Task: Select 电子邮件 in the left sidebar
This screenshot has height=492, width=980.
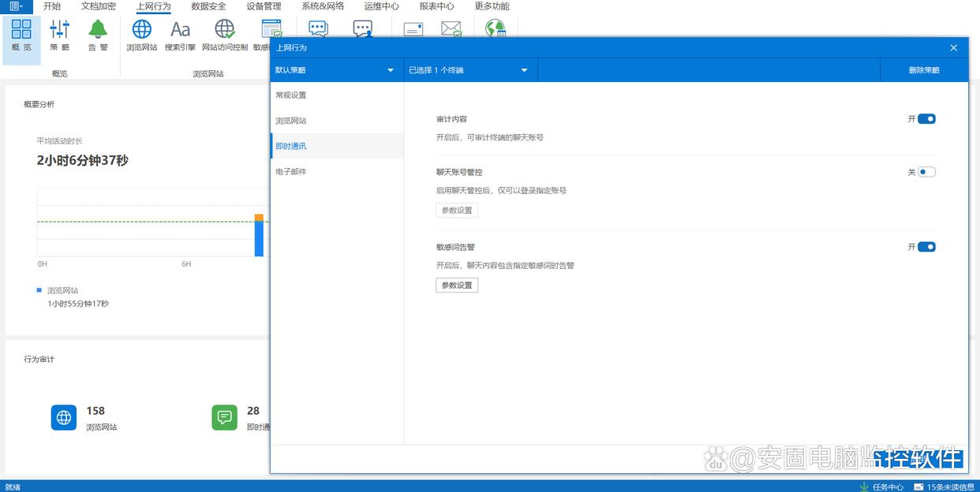Action: [291, 171]
